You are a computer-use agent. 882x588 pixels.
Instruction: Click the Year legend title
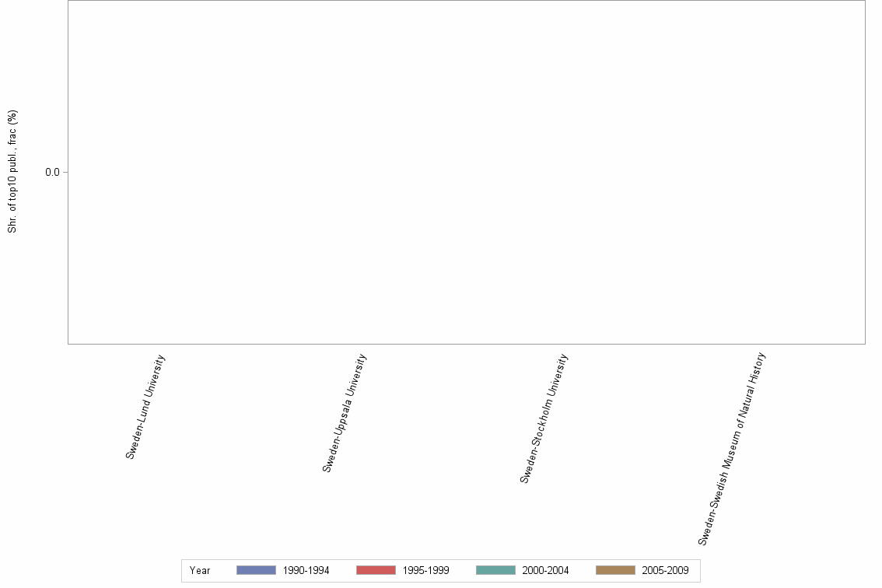tap(200, 570)
